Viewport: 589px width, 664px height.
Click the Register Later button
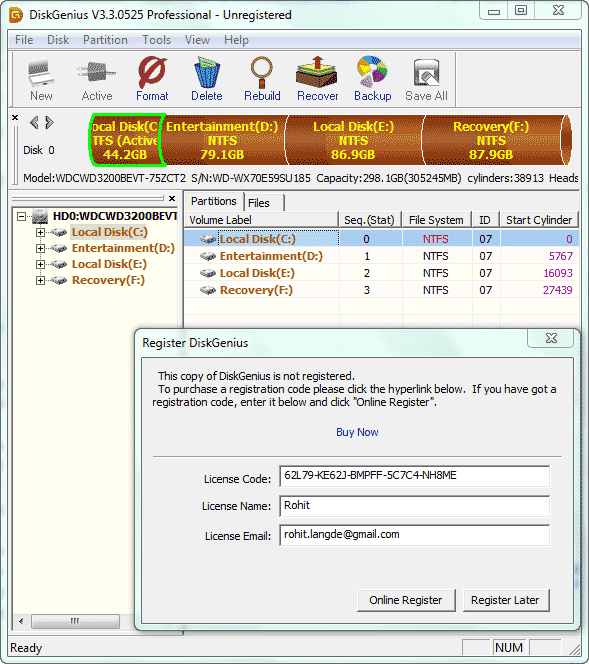(506, 600)
